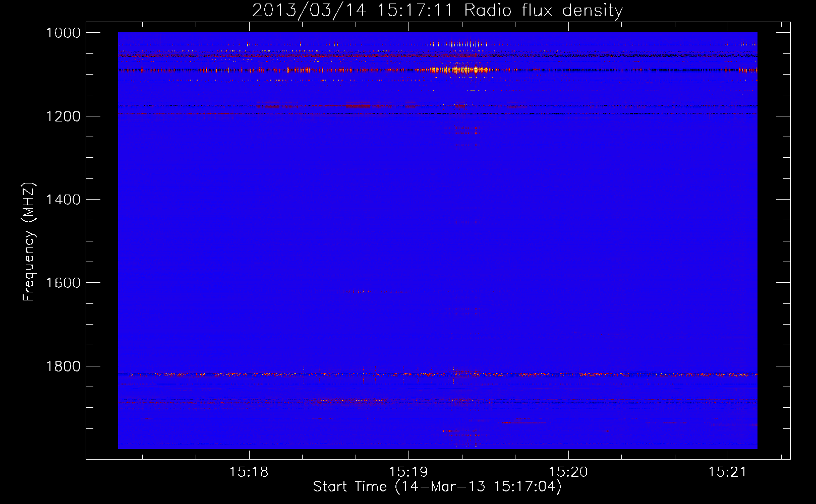Click the 1000 frequency tick label

pyautogui.click(x=63, y=33)
